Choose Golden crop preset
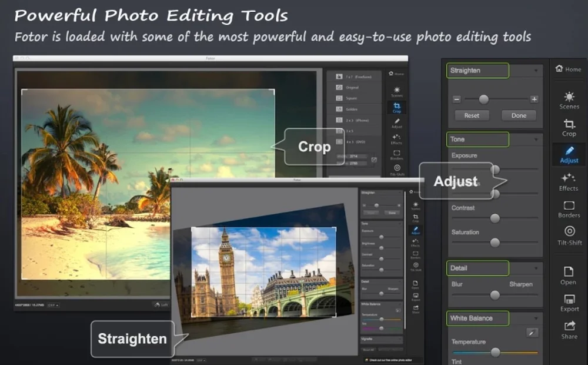Screen dimensions: 588x365 pos(355,109)
